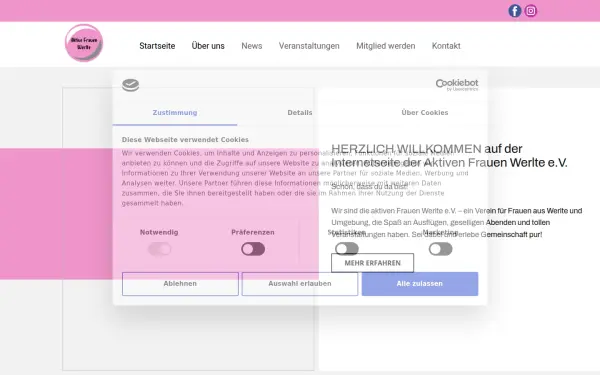
Task: Select the Zustimmung tab
Action: pos(175,113)
